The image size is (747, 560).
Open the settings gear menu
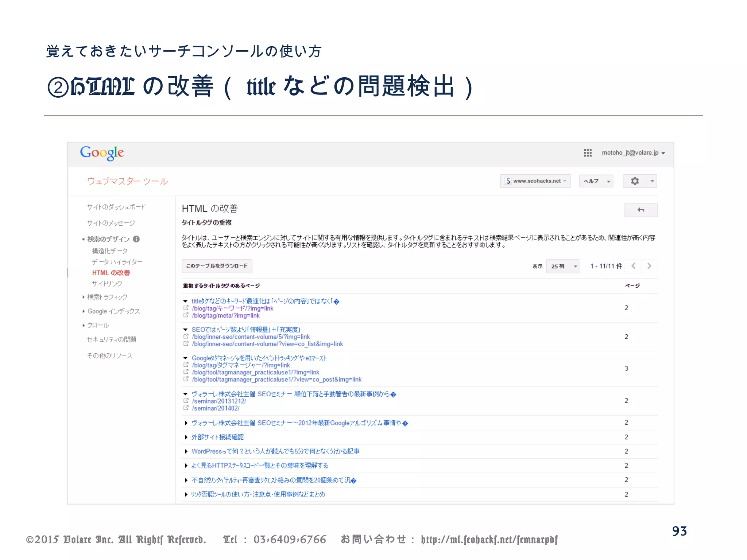click(x=639, y=181)
